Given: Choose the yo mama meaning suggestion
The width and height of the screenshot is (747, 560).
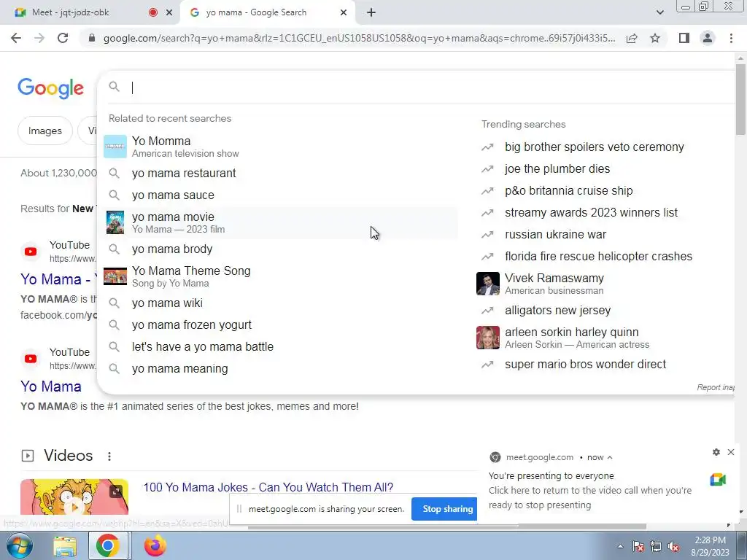Looking at the screenshot, I should click(279, 368).
